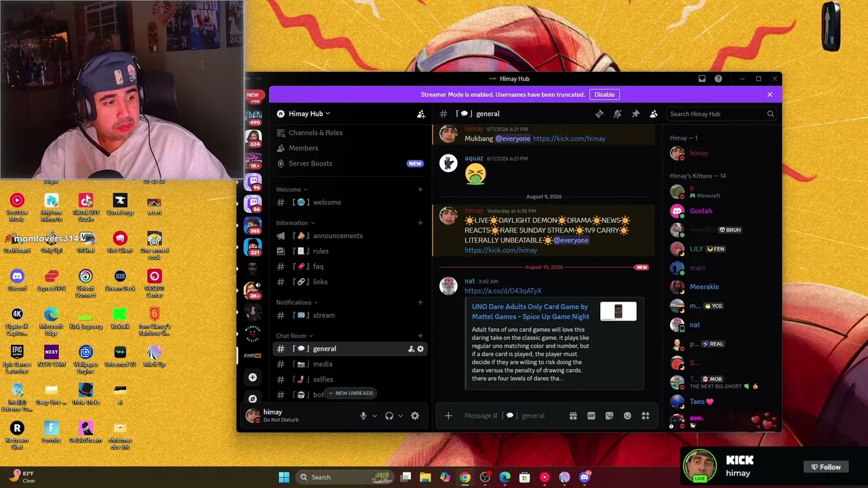
Task: Open the sticker picker
Action: pos(609,416)
